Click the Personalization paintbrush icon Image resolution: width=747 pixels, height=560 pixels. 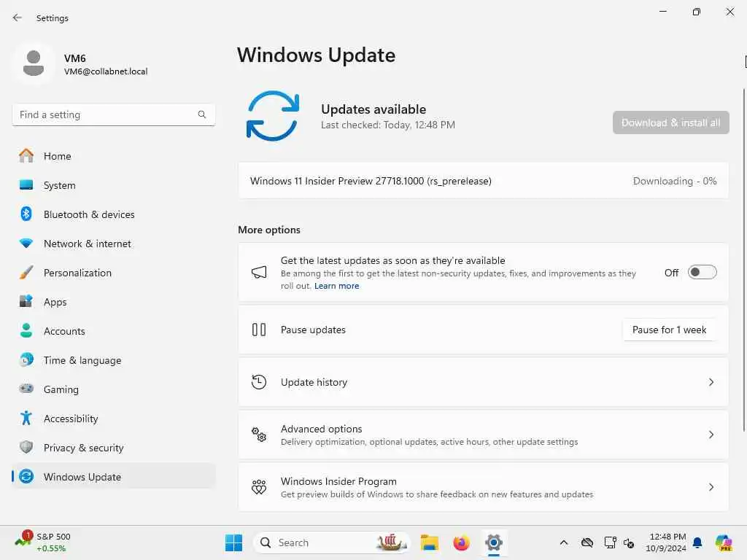(x=26, y=273)
